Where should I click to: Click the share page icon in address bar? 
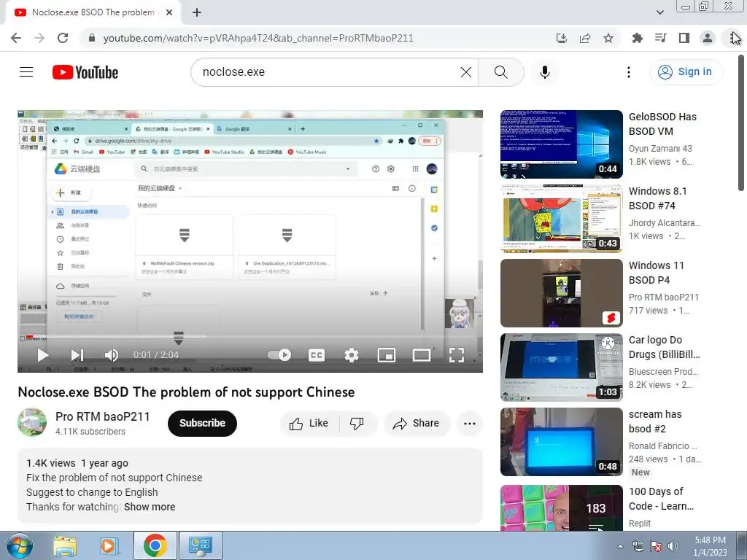click(x=585, y=38)
